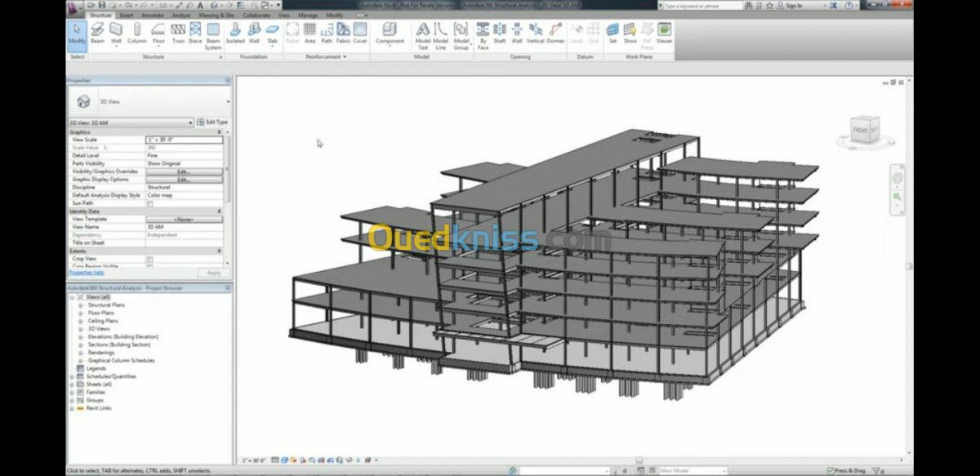
Task: Open the Collaborate ribbon tab
Action: (256, 16)
